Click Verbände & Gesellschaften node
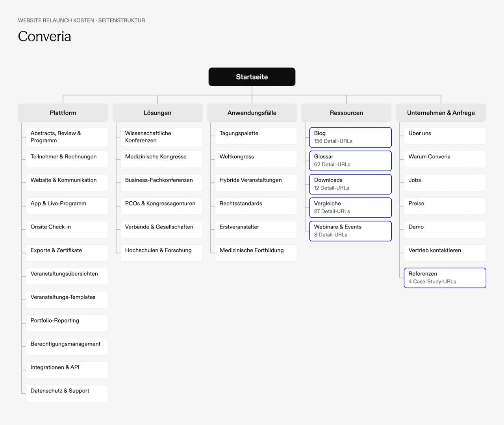504x425 pixels. 161,230
